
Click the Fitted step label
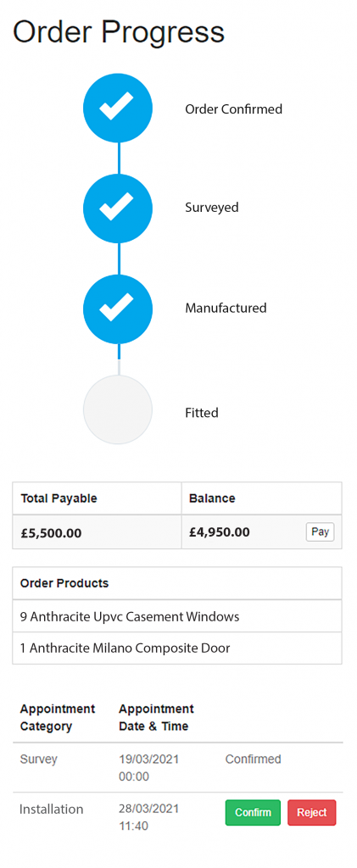coord(202,413)
